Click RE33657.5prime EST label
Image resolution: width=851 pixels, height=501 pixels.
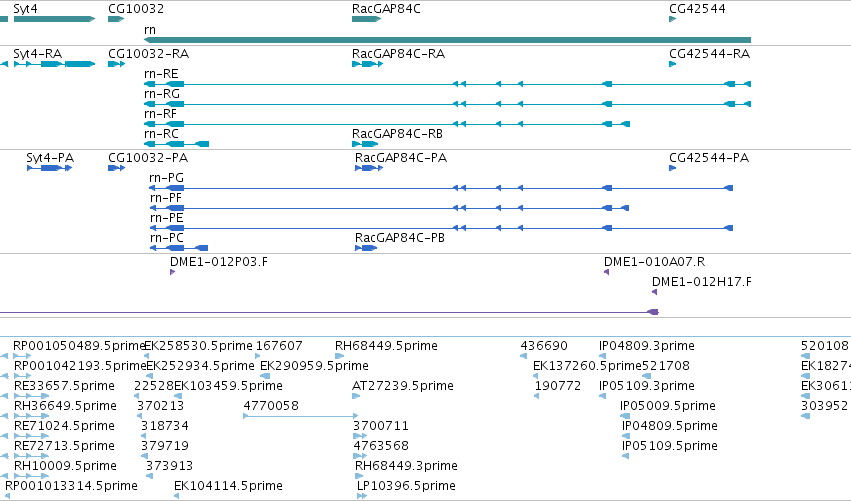(x=64, y=386)
